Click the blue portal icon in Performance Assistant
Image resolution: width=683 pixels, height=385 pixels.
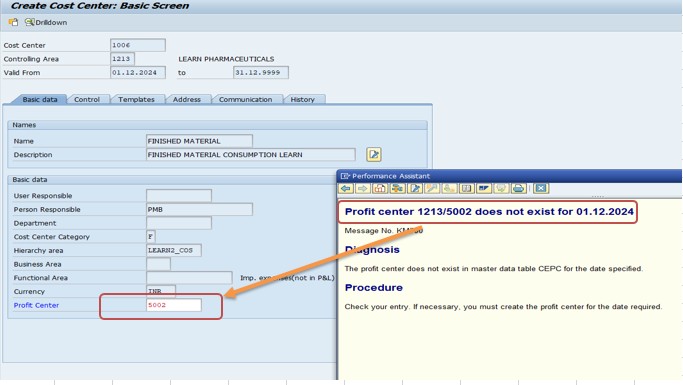(484, 188)
